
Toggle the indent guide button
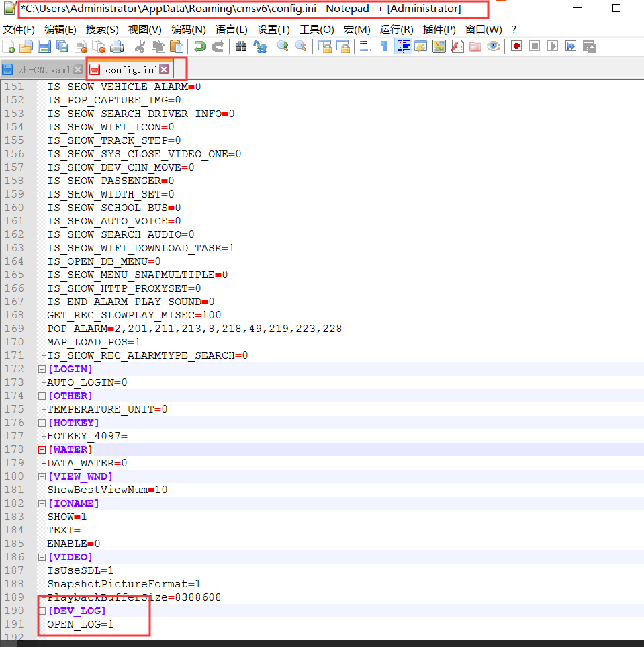coord(403,46)
